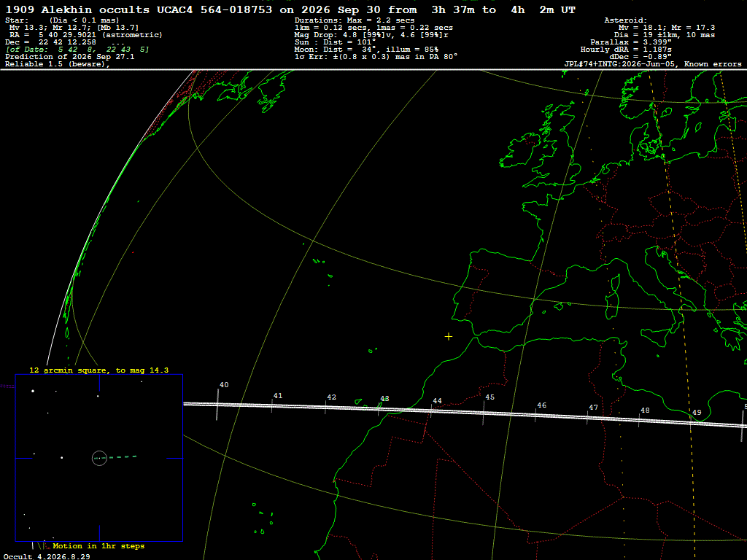Click the Cape Verde islands cluster
Screen dimensions: 747x560
point(263,518)
